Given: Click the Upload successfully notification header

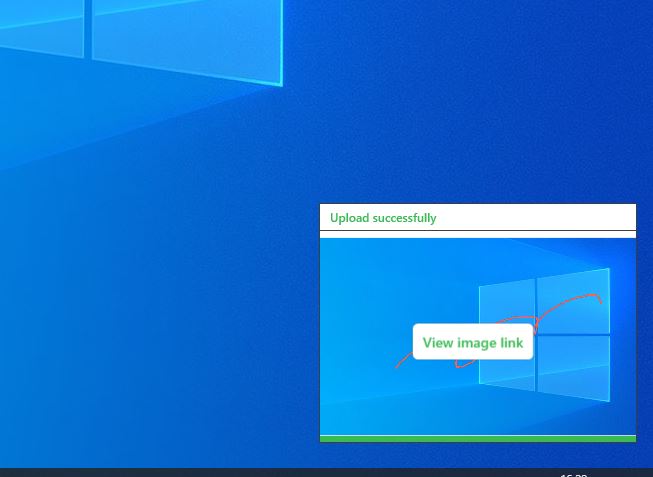Looking at the screenshot, I should (478, 217).
